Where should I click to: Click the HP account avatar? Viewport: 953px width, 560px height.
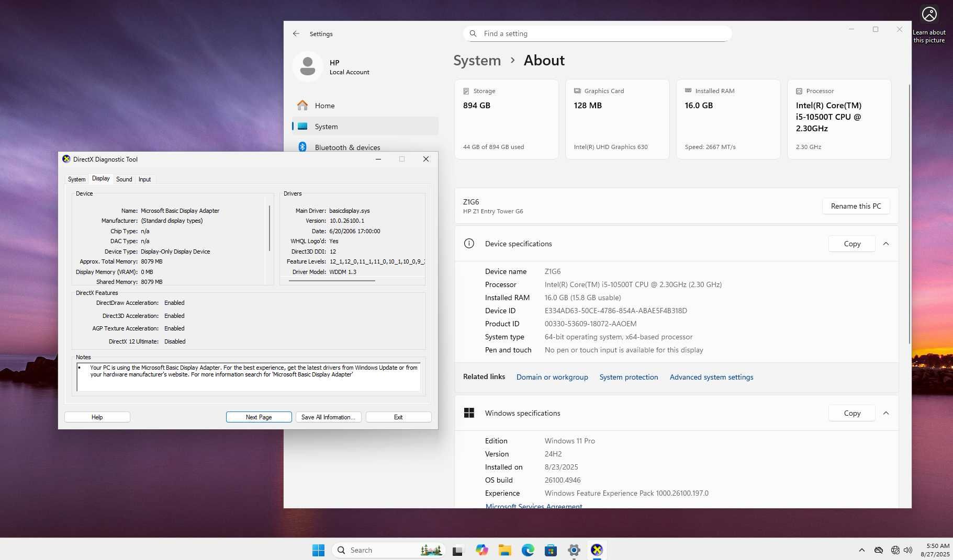(x=308, y=66)
